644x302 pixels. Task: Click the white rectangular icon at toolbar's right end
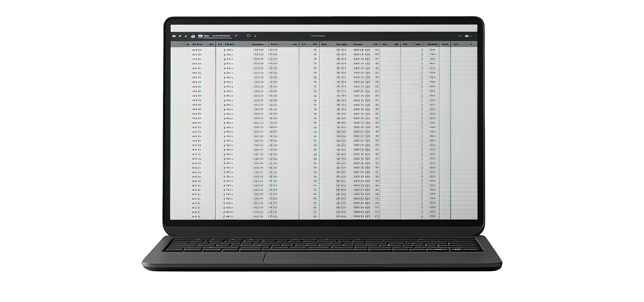click(467, 36)
